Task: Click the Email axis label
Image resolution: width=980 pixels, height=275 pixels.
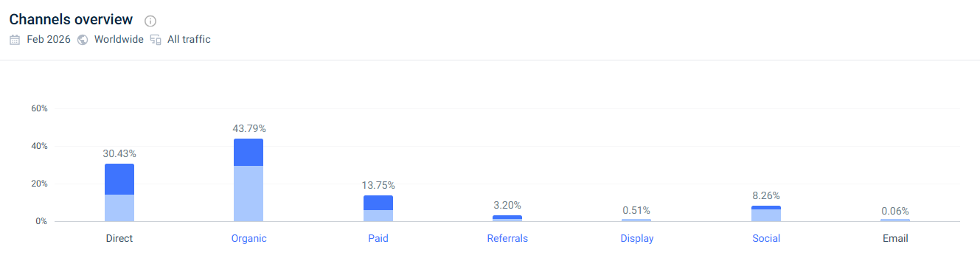Action: tap(895, 239)
